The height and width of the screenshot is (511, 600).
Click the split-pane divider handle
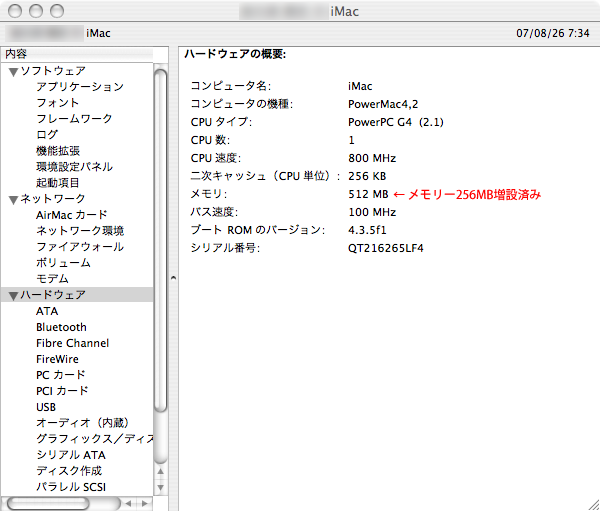tap(173, 278)
